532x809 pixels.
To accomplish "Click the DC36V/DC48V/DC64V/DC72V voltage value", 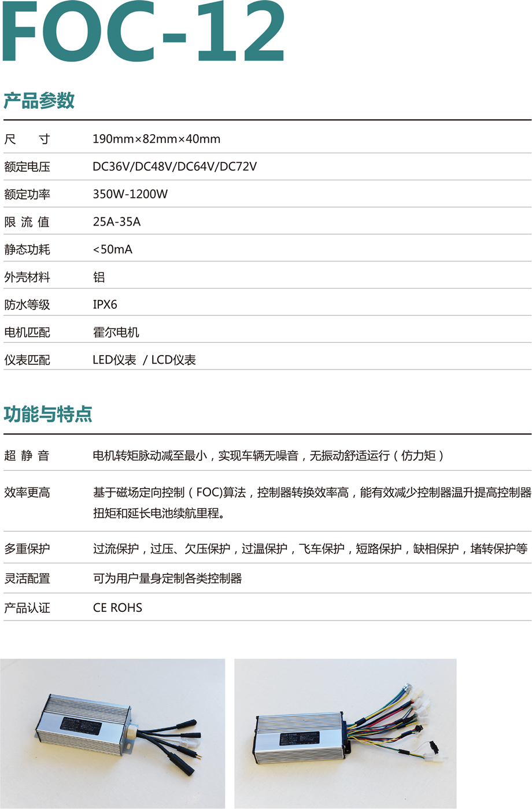I will tap(175, 167).
